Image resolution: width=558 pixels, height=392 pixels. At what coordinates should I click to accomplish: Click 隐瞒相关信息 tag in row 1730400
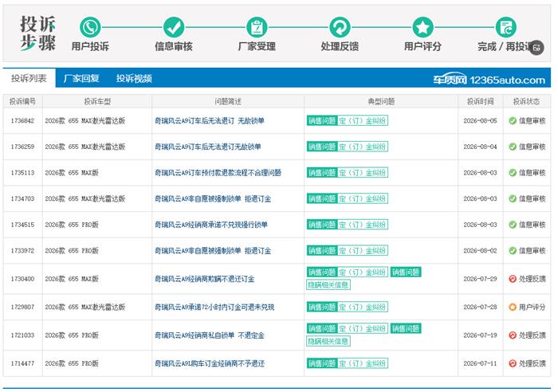coord(328,284)
